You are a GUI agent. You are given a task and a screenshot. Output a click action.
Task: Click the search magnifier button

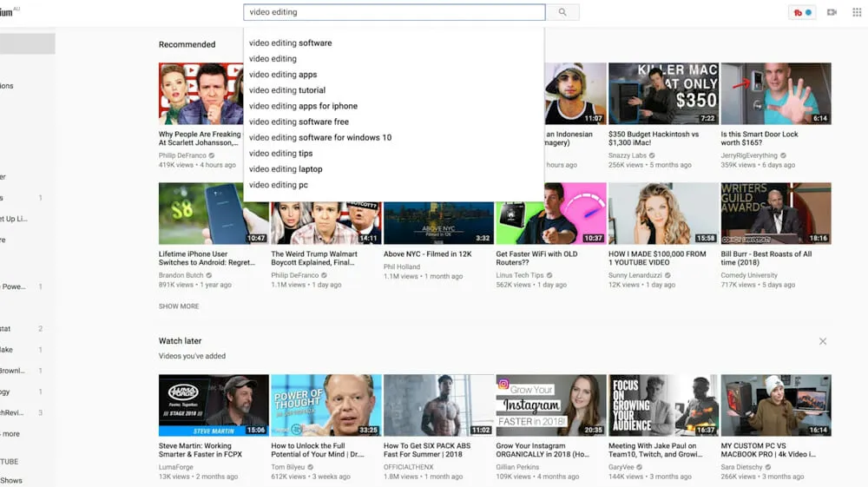562,12
